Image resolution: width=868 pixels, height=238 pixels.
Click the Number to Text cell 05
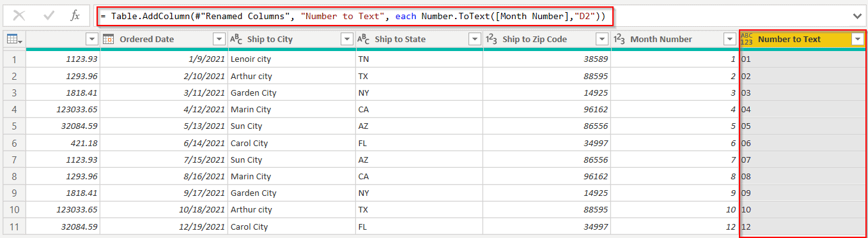click(803, 126)
